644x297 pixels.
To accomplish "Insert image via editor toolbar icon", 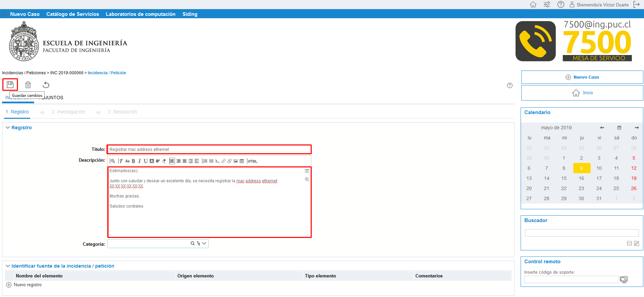I will (x=236, y=161).
